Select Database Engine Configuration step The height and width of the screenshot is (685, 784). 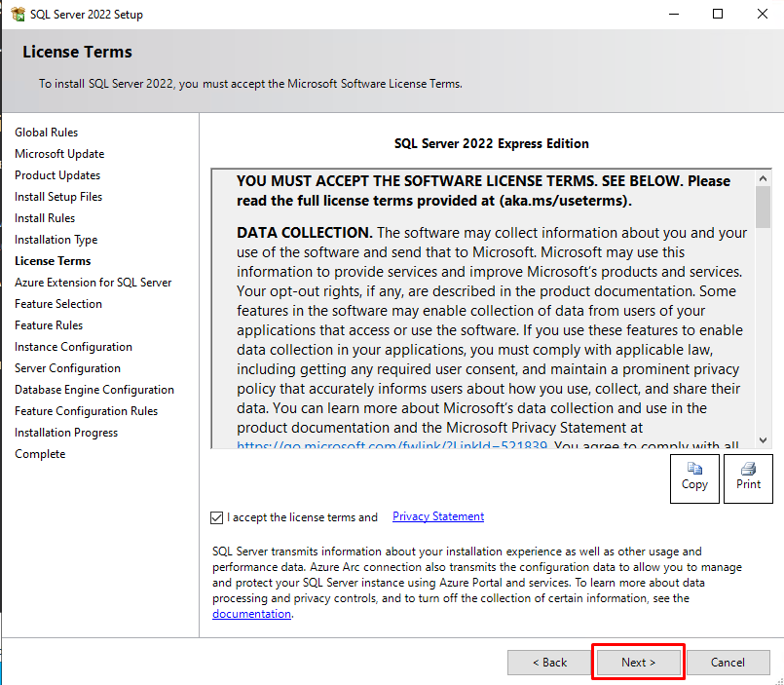point(94,390)
